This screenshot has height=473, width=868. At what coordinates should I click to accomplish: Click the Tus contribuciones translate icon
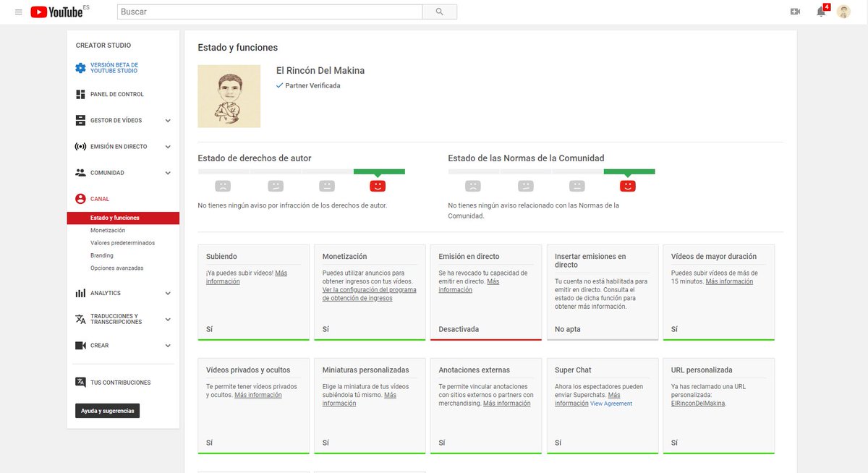(80, 383)
